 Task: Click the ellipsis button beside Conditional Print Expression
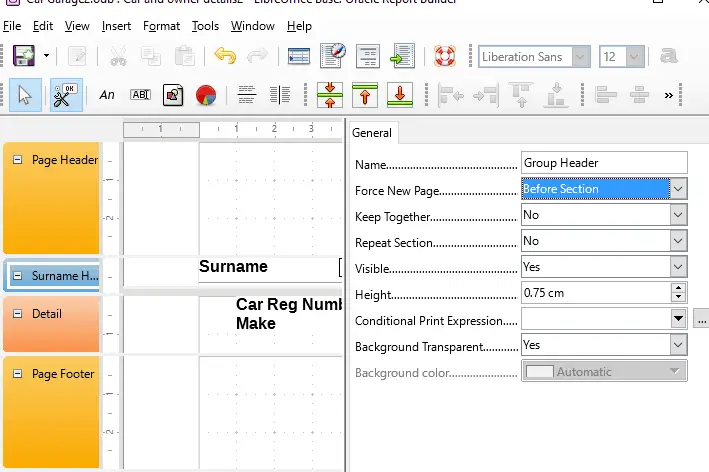click(x=701, y=319)
